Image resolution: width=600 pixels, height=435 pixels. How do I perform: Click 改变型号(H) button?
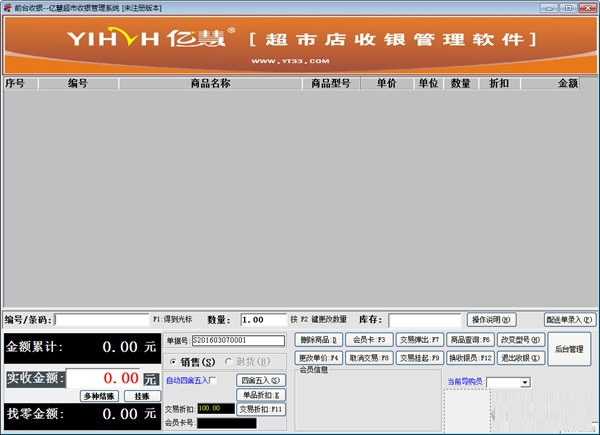point(521,340)
